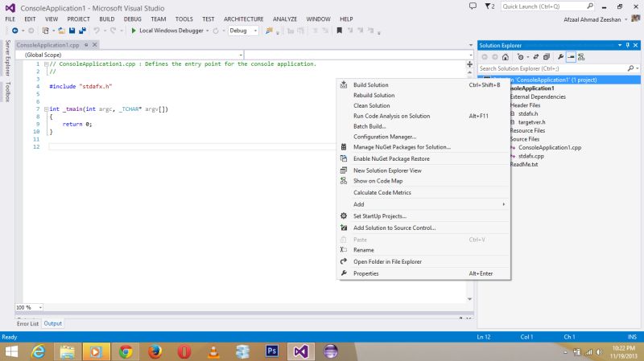Click Sync with Active Document icon
The height and width of the screenshot is (361, 644).
(x=535, y=57)
